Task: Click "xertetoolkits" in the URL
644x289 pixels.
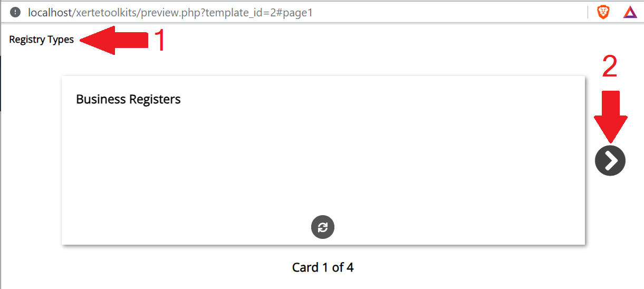Action: tap(105, 12)
